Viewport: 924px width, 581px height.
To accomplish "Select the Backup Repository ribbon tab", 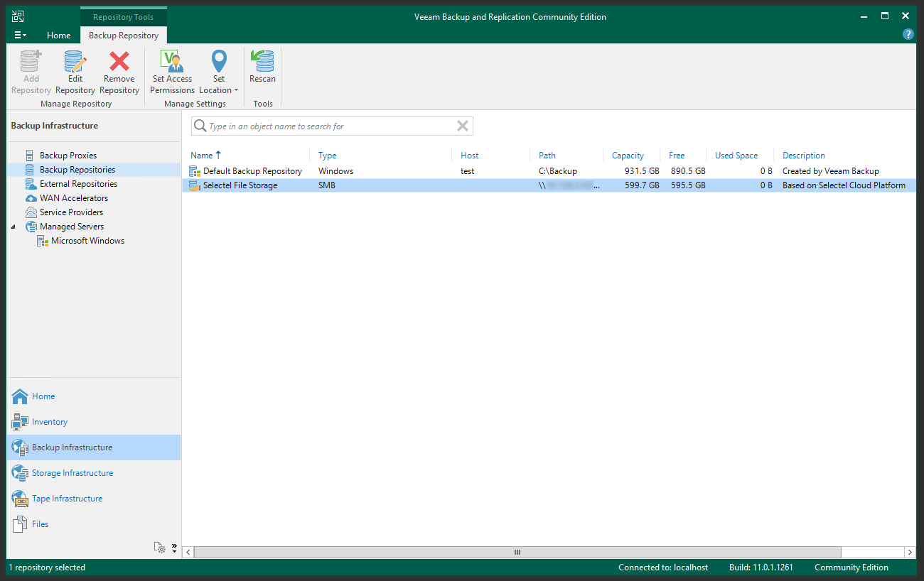I will [124, 36].
